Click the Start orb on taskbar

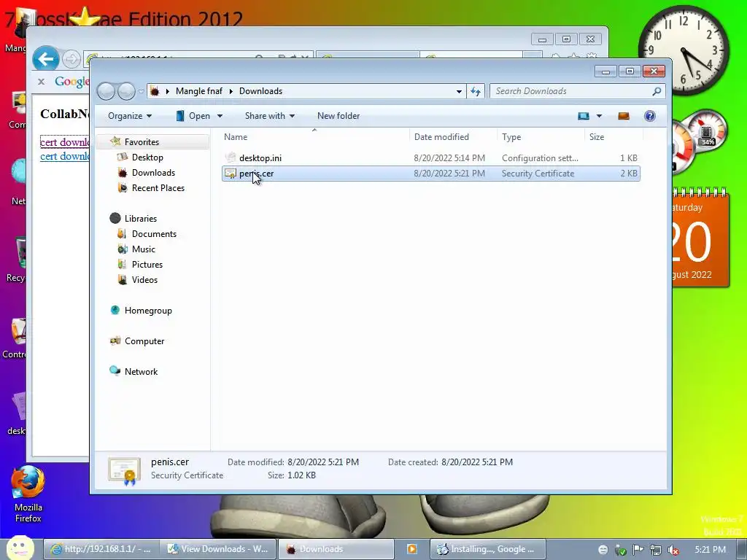click(20, 548)
